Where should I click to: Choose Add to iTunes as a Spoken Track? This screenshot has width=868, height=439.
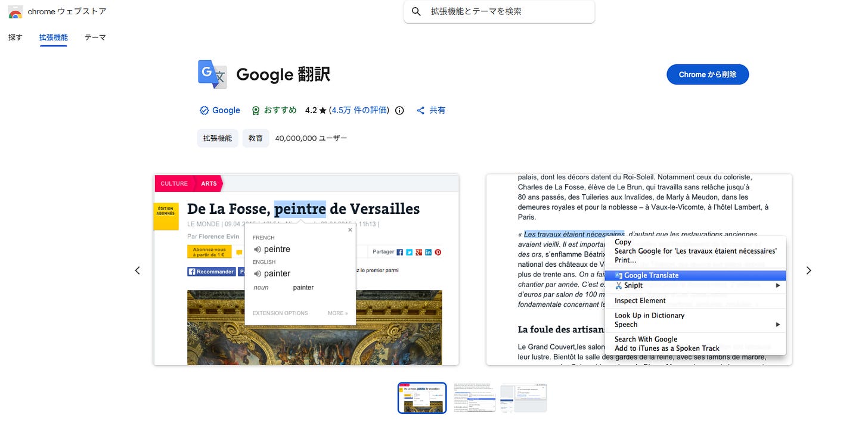pos(667,348)
